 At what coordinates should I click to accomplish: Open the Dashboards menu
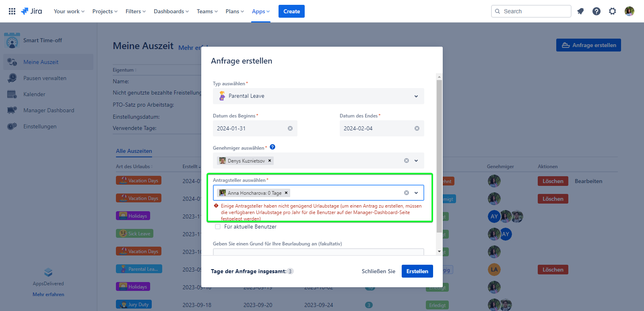tap(171, 11)
